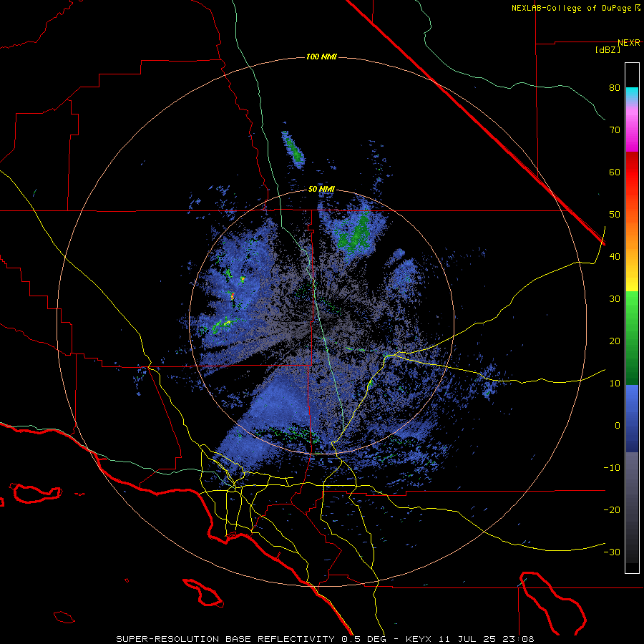Click the 100 NMI range ring label
This screenshot has width=644, height=644.
pyautogui.click(x=321, y=57)
